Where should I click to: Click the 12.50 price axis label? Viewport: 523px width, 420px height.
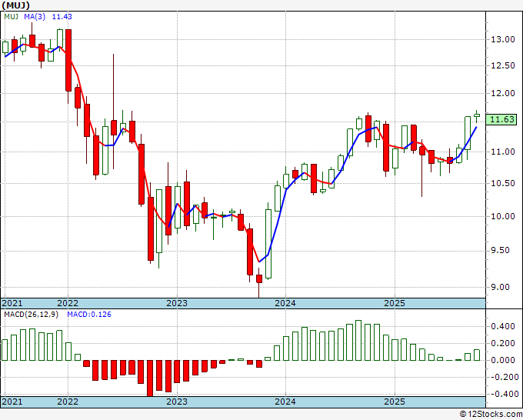[x=503, y=65]
